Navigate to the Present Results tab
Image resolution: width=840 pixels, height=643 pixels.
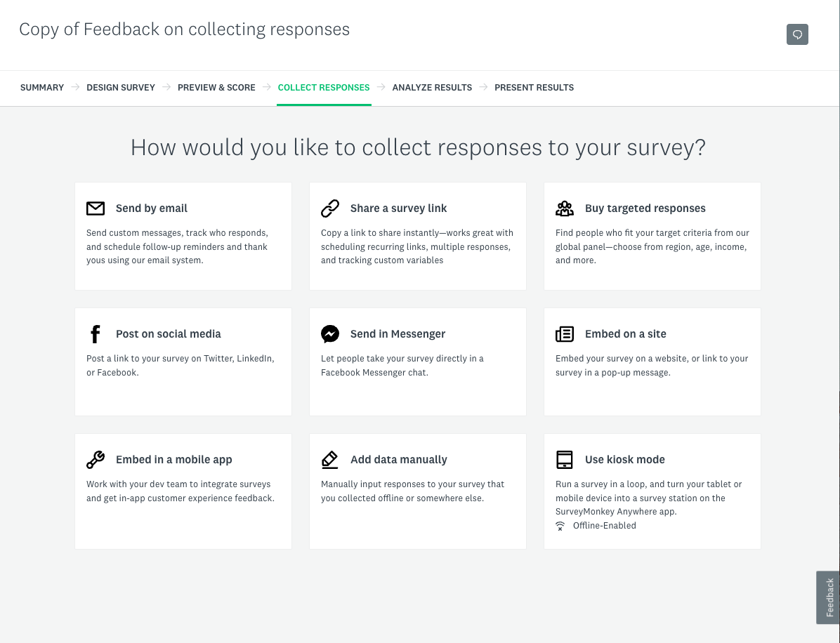tap(534, 88)
